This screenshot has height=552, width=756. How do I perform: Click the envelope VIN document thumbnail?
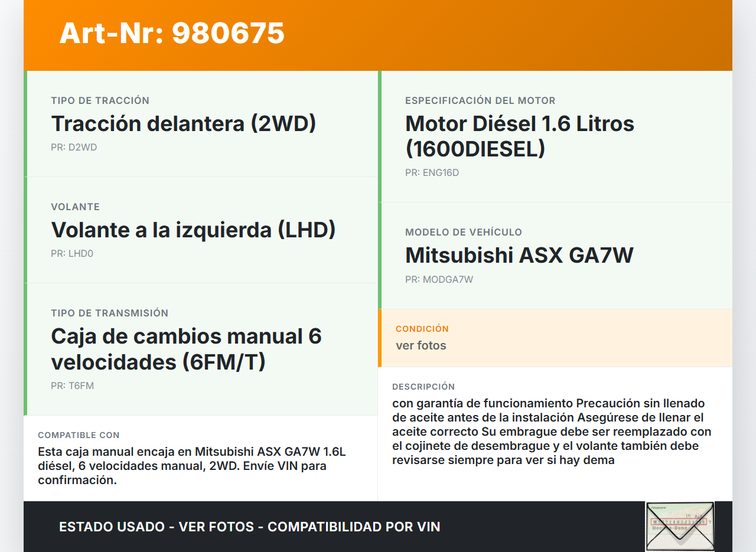[x=680, y=527]
